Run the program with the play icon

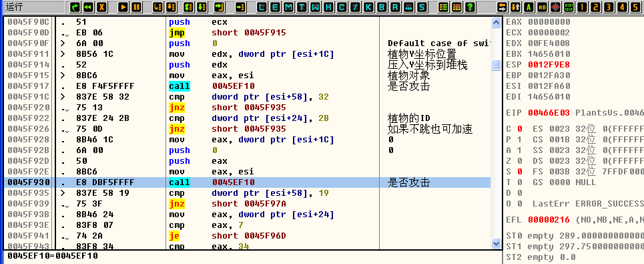pos(123,7)
